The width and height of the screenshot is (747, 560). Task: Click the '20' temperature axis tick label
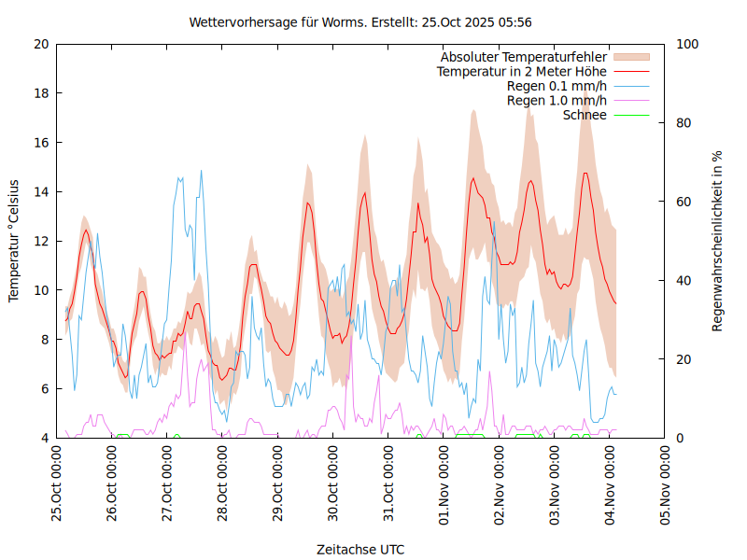tap(40, 44)
